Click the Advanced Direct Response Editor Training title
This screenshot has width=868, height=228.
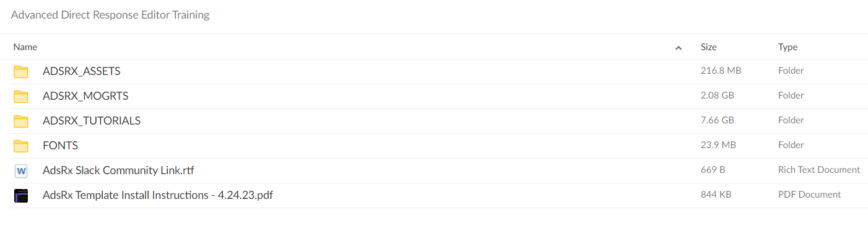pyautogui.click(x=110, y=15)
